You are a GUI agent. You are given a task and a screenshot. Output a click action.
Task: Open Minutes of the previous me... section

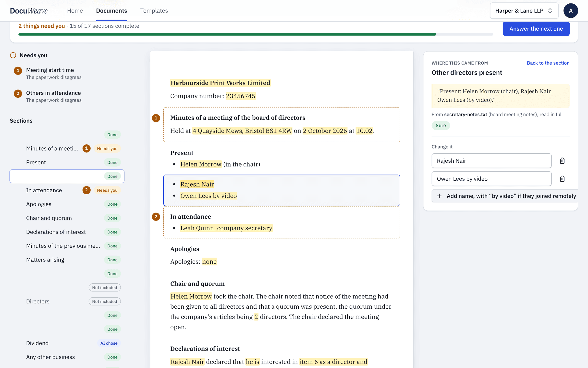pyautogui.click(x=67, y=246)
